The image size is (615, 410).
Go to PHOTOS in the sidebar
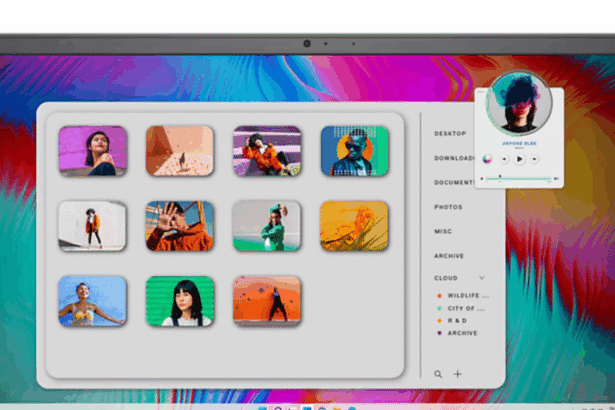[448, 207]
